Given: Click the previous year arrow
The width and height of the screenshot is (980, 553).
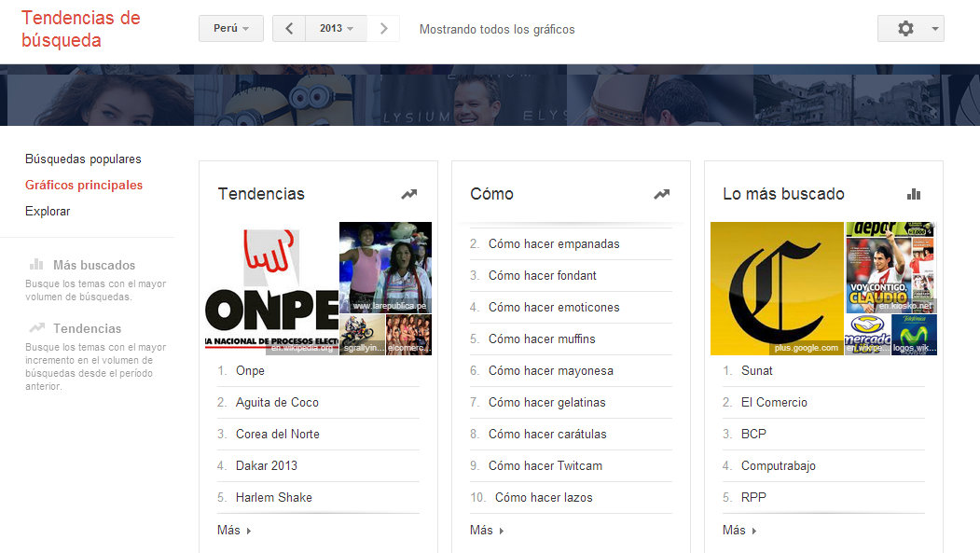Looking at the screenshot, I should [288, 28].
